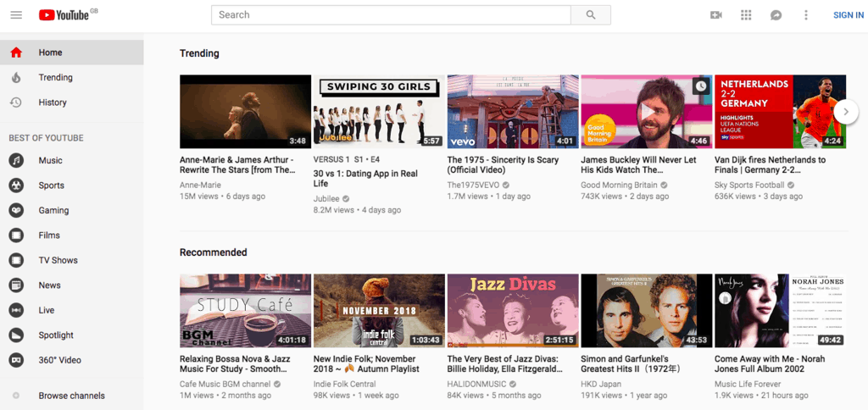
Task: Open Music Life Forever channel link
Action: (748, 384)
